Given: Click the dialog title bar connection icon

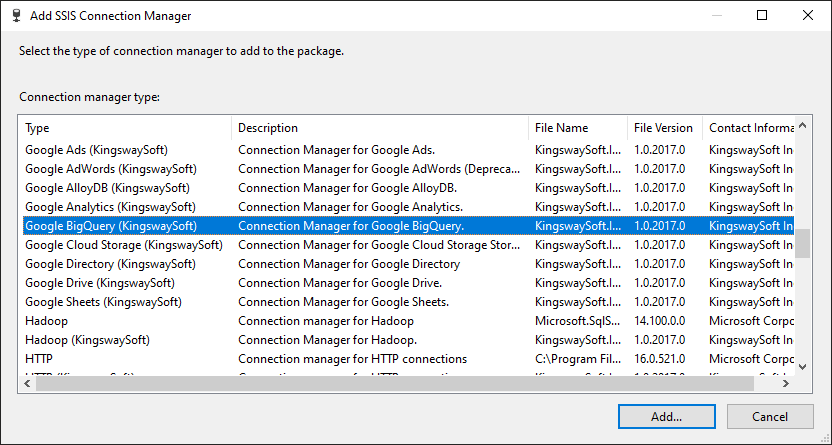Looking at the screenshot, I should point(17,15).
